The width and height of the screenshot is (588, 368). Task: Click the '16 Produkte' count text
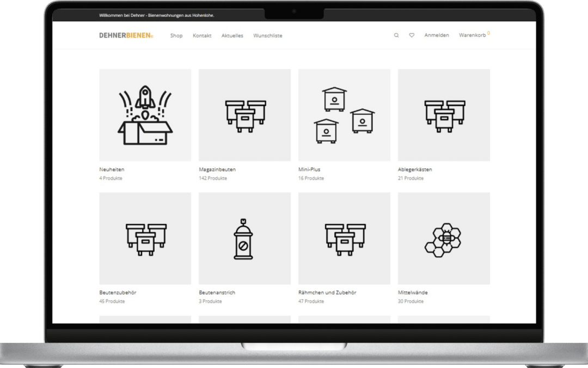pos(311,178)
